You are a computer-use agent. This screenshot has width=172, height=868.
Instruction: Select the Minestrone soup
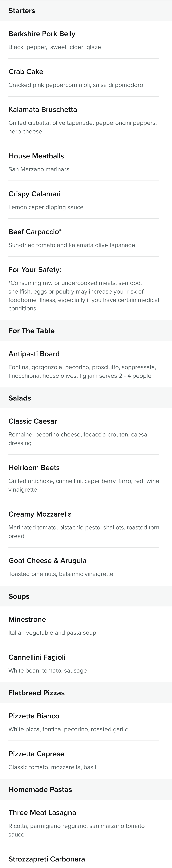coord(86,625)
